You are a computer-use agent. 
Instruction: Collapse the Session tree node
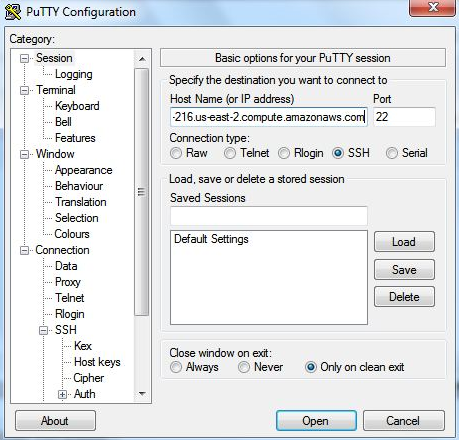(x=24, y=58)
